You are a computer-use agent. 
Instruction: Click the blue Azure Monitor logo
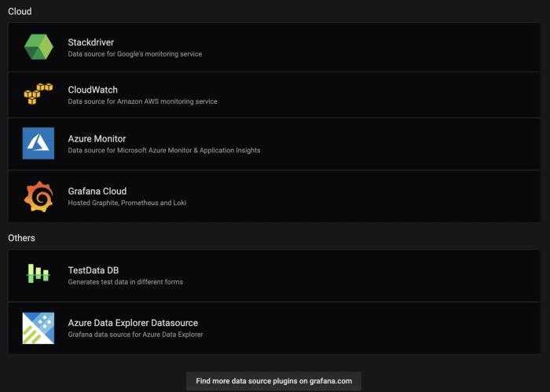point(38,144)
